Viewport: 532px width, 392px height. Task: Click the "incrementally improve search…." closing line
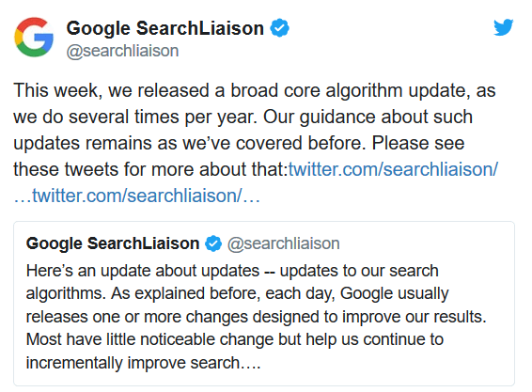click(144, 363)
